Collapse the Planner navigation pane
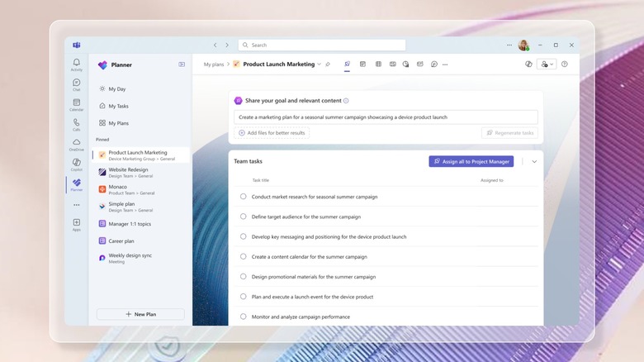Image resolution: width=644 pixels, height=362 pixels. click(x=182, y=64)
